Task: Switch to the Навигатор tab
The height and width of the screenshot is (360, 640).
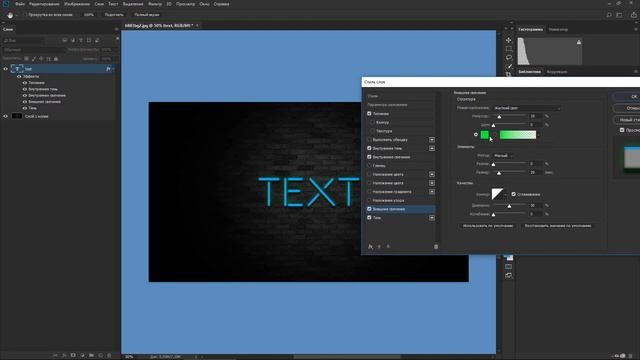Action: click(558, 29)
